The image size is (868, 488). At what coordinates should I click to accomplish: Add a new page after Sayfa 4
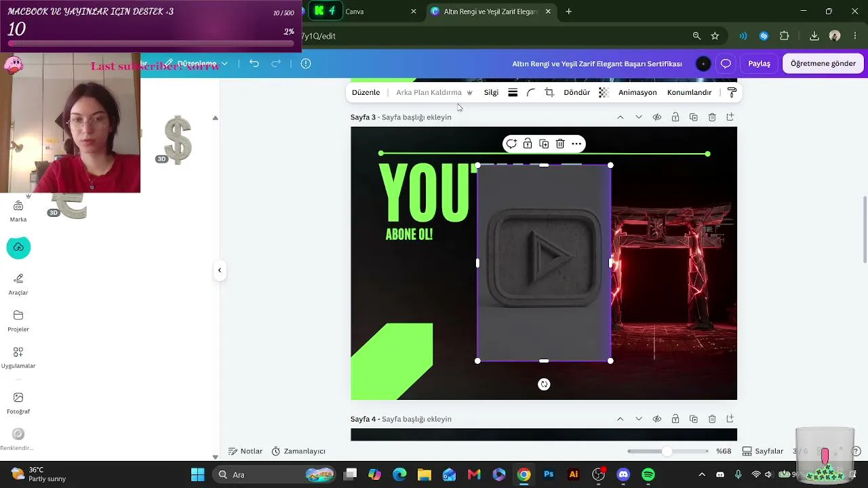pos(730,419)
